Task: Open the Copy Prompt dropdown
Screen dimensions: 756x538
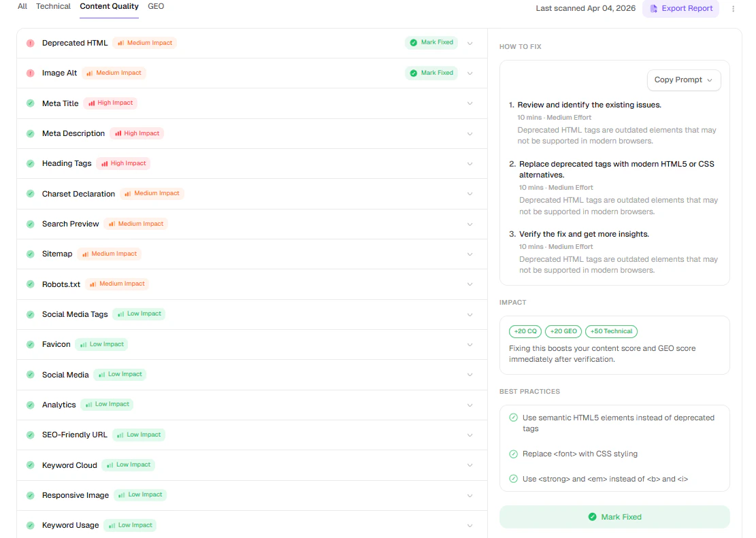Action: (683, 80)
